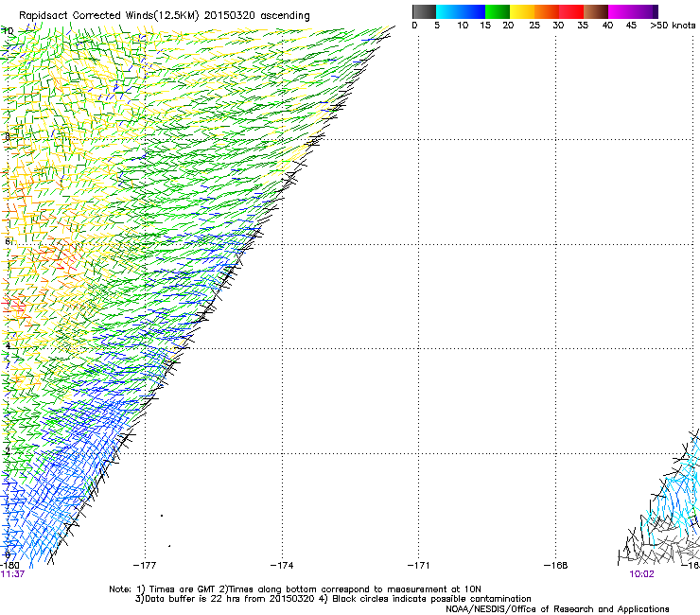The image size is (700, 615).
Task: Click the 'Times are GMT' note line
Action: (x=294, y=589)
